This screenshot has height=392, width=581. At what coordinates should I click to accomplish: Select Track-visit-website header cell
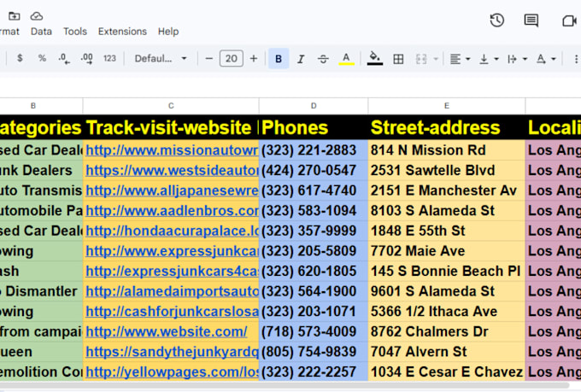click(171, 127)
